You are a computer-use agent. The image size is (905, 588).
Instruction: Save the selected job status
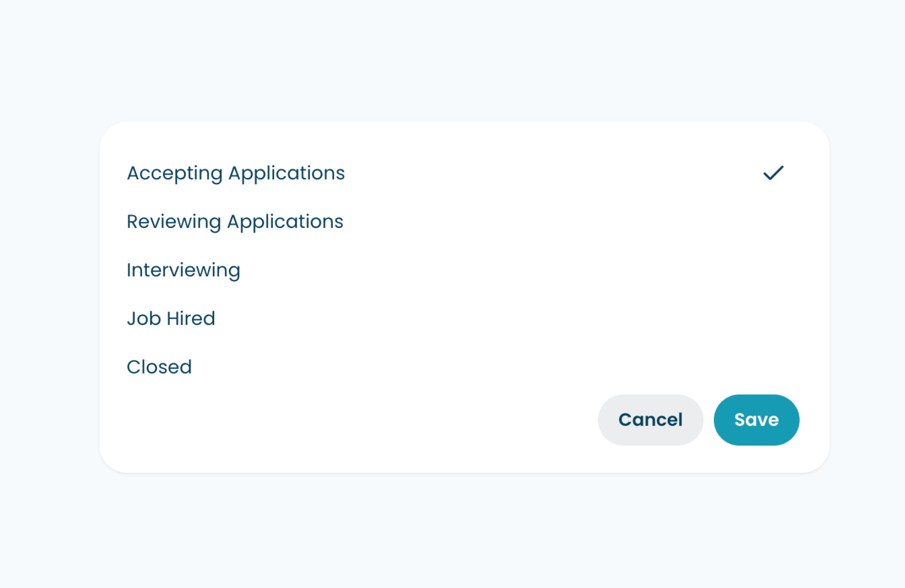756,420
